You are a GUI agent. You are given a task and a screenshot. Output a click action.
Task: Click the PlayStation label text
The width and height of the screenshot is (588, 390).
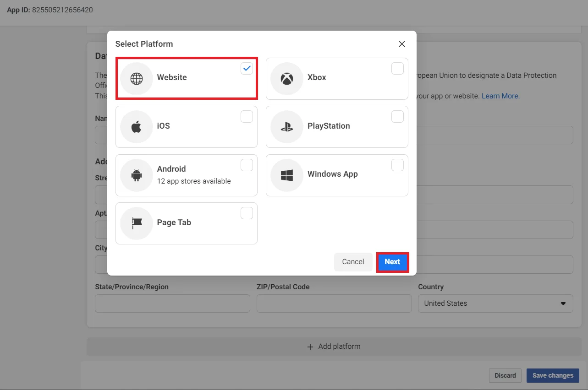point(329,126)
